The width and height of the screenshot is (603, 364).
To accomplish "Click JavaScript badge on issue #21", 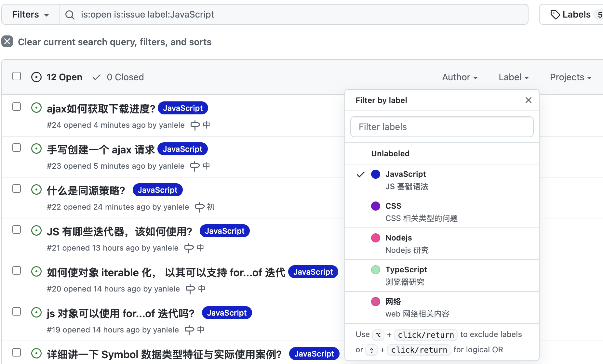I will click(225, 231).
